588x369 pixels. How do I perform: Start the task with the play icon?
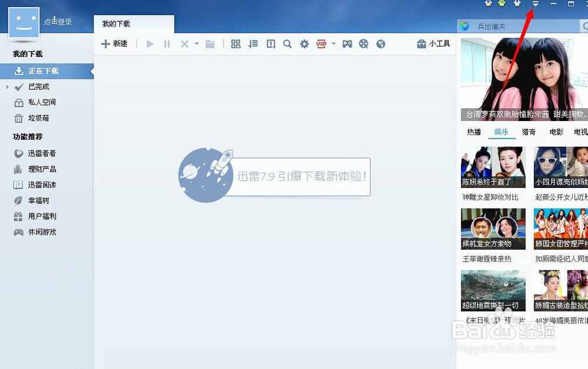(x=150, y=44)
